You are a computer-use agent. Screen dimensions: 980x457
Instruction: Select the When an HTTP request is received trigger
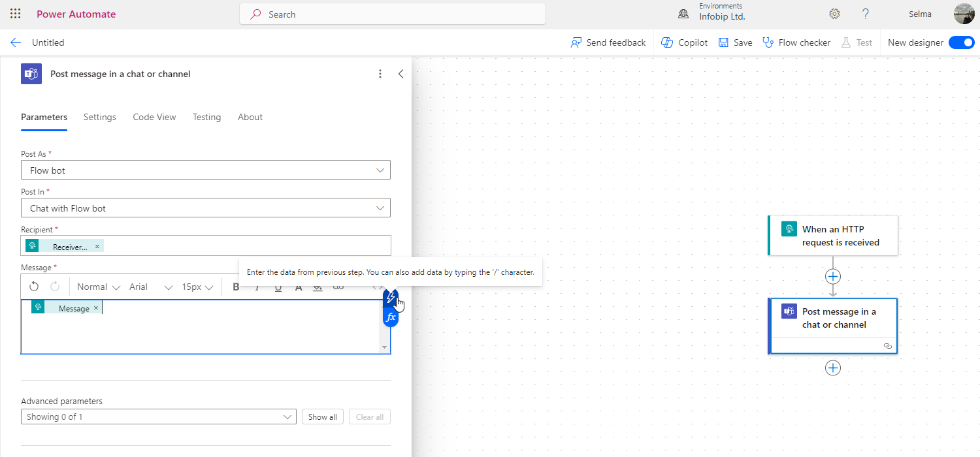tap(833, 235)
